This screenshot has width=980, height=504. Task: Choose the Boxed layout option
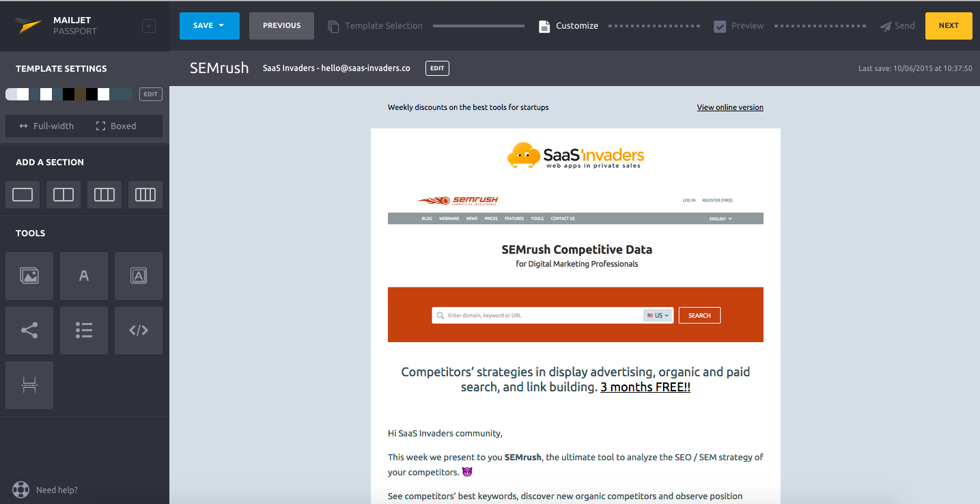[115, 126]
